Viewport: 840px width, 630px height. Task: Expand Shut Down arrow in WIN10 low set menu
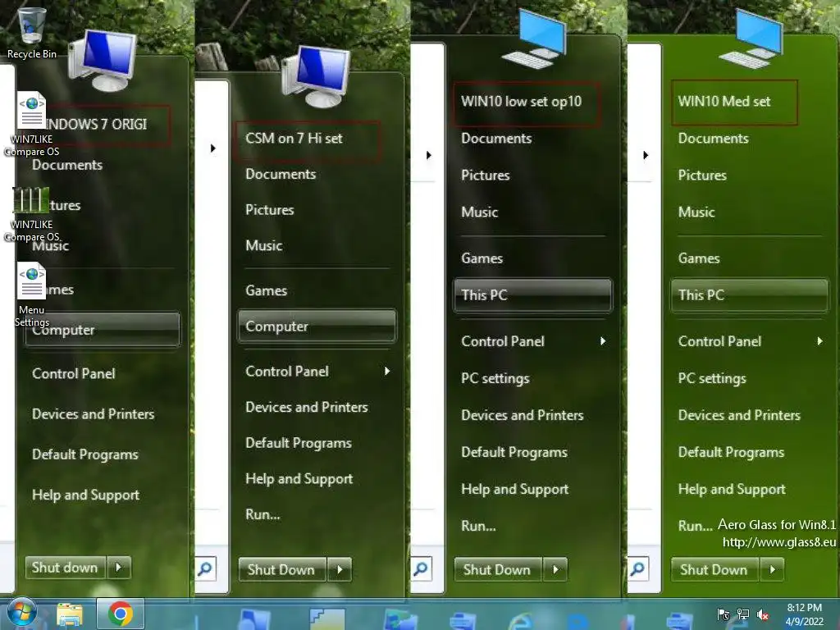555,569
